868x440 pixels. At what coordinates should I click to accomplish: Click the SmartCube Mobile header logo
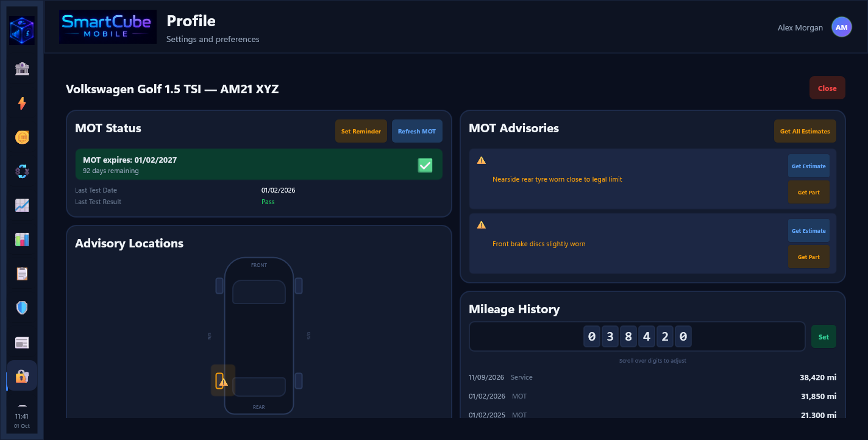point(108,27)
